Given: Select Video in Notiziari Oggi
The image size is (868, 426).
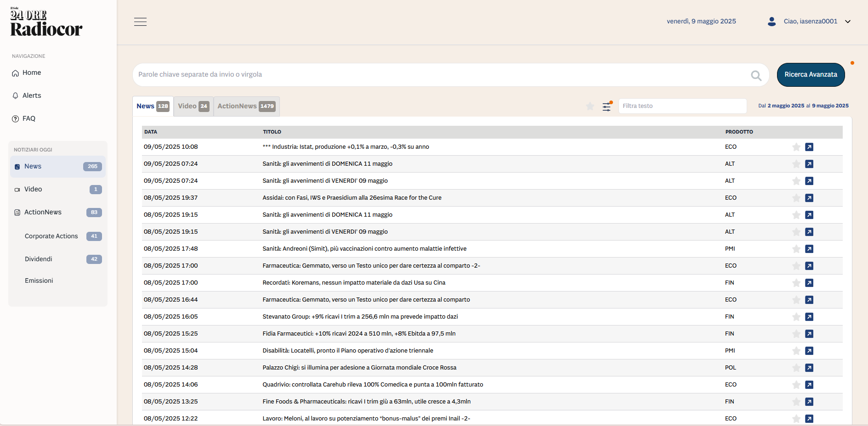Looking at the screenshot, I should pos(58,189).
